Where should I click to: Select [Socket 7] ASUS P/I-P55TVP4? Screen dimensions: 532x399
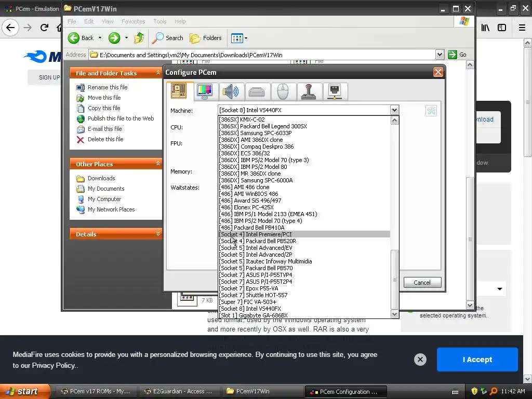pyautogui.click(x=304, y=275)
